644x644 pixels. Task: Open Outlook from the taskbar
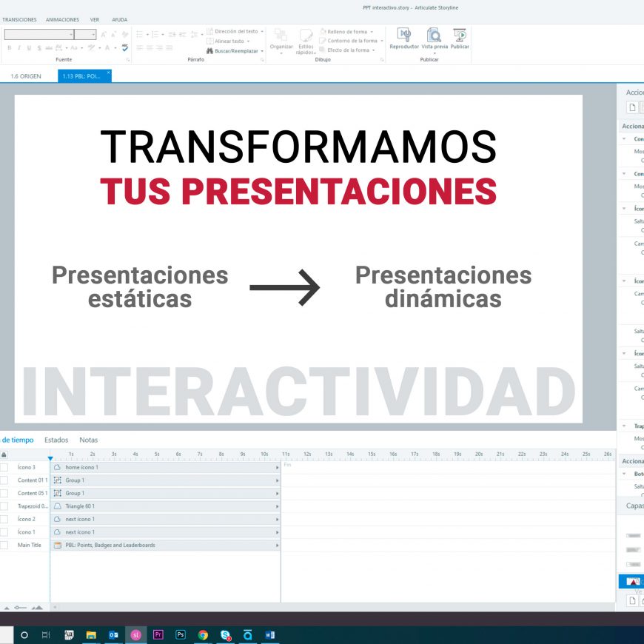(x=113, y=635)
